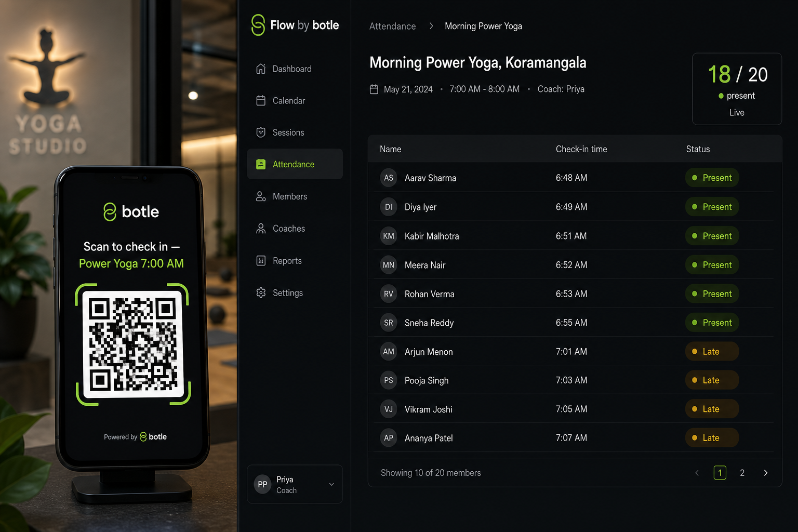Click the breadcrumb chevron separator after Attendance
The width and height of the screenshot is (798, 532).
(x=431, y=26)
